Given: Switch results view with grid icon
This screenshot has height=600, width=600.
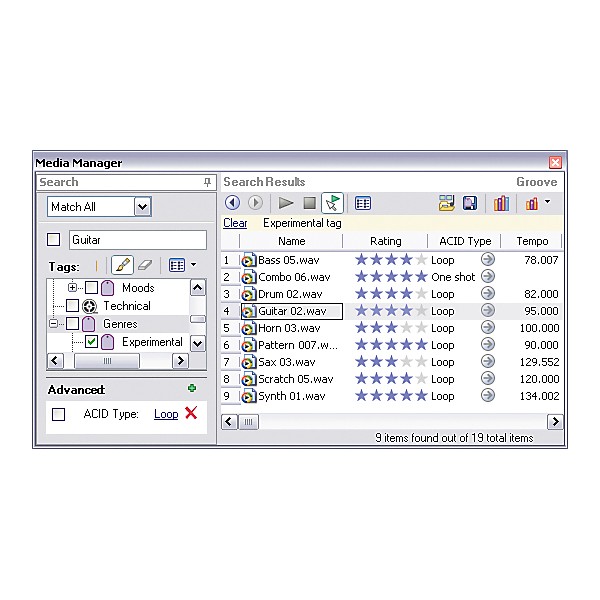Looking at the screenshot, I should (x=363, y=203).
